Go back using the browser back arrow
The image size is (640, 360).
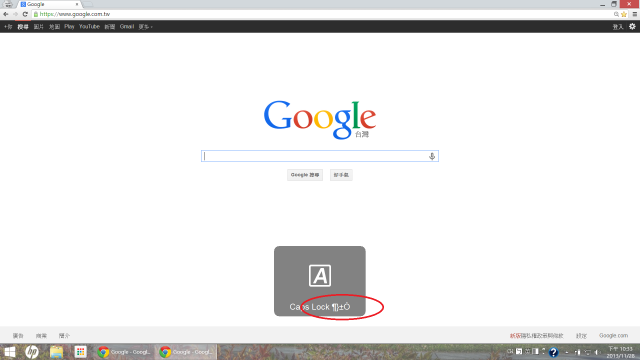click(6, 14)
